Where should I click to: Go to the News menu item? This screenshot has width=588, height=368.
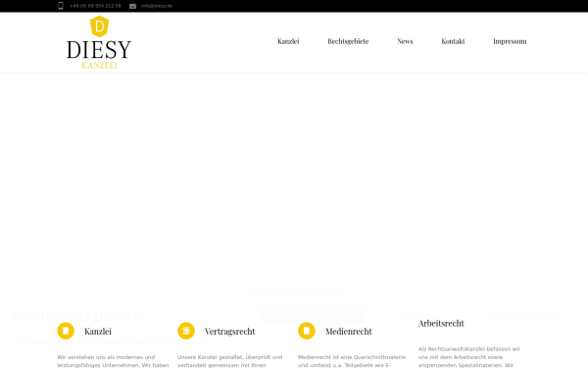(405, 41)
